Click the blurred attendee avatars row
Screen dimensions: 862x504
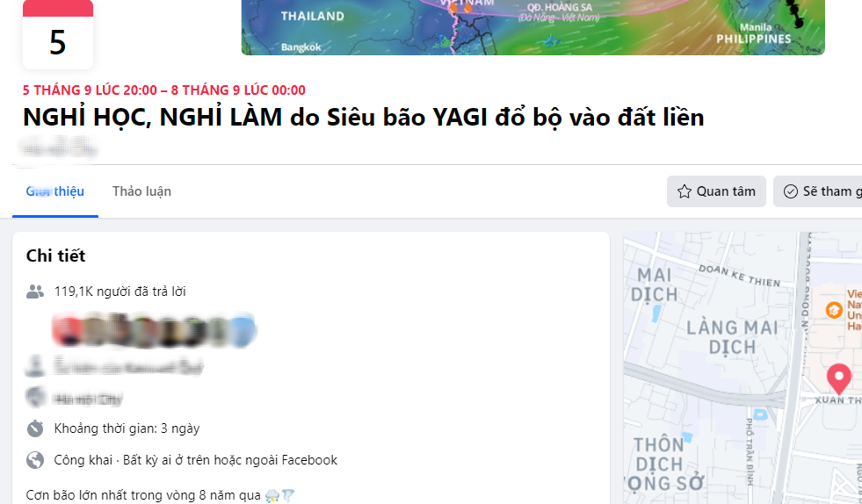154,330
